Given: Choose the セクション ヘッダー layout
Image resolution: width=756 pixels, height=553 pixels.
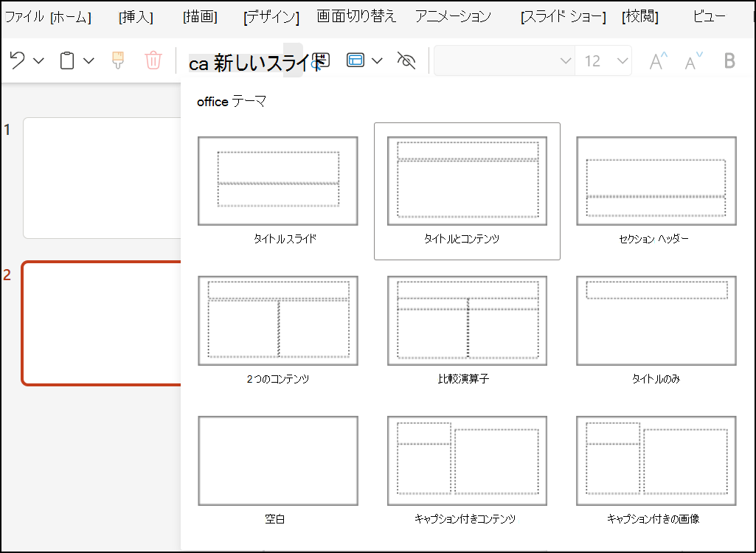Looking at the screenshot, I should (x=656, y=192).
